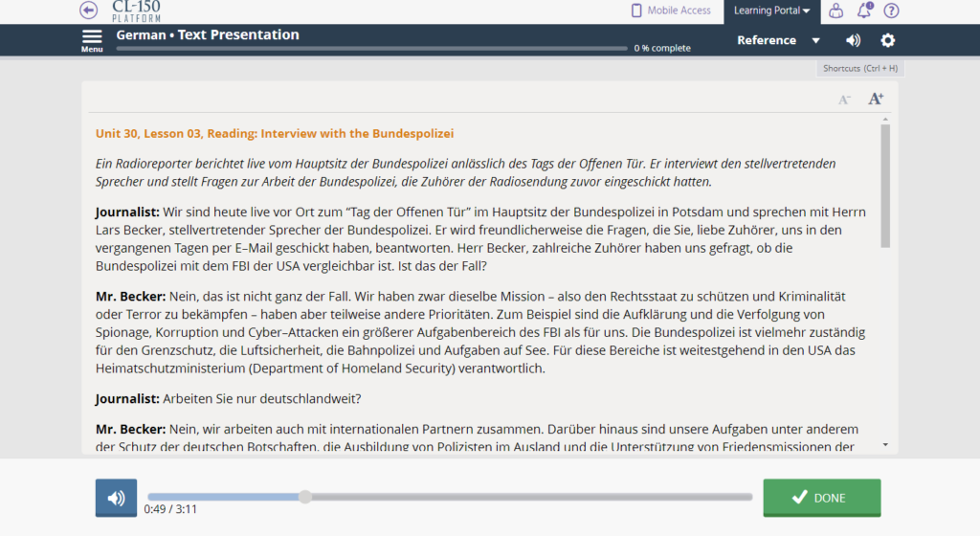The height and width of the screenshot is (536, 980).
Task: Click the CL-150 Platform logo
Action: [136, 11]
